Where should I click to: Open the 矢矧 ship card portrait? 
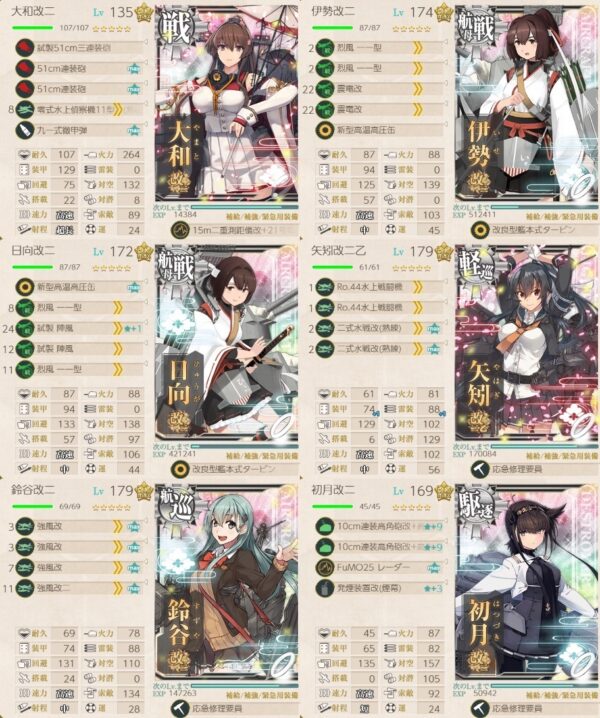(525, 343)
